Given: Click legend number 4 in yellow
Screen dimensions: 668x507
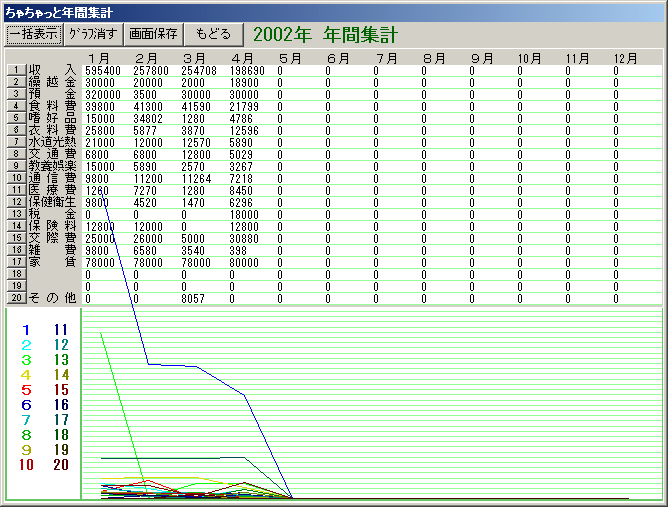Looking at the screenshot, I should click(26, 375).
